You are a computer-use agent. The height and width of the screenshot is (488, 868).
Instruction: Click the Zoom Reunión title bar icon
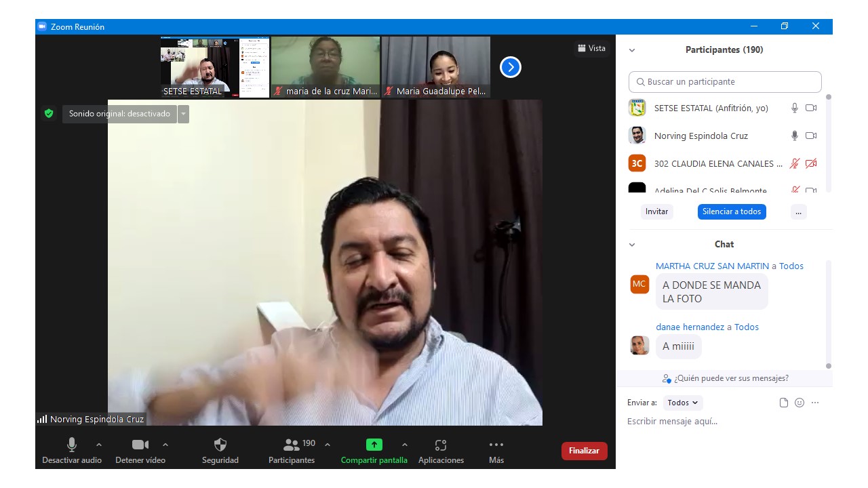[x=41, y=26]
